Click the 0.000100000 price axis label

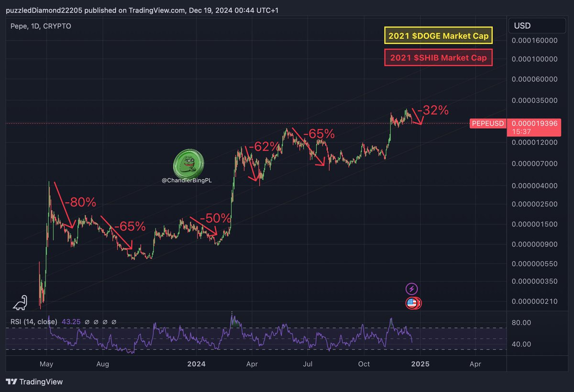click(x=535, y=59)
